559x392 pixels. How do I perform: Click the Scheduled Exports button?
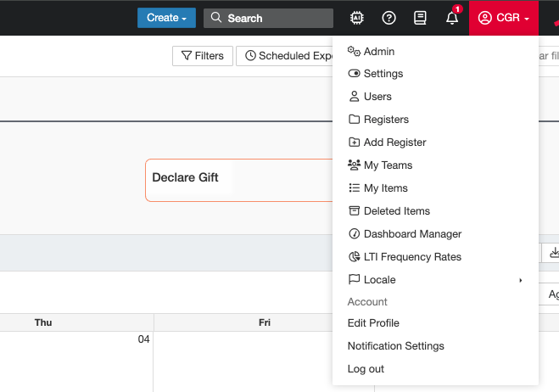point(284,56)
